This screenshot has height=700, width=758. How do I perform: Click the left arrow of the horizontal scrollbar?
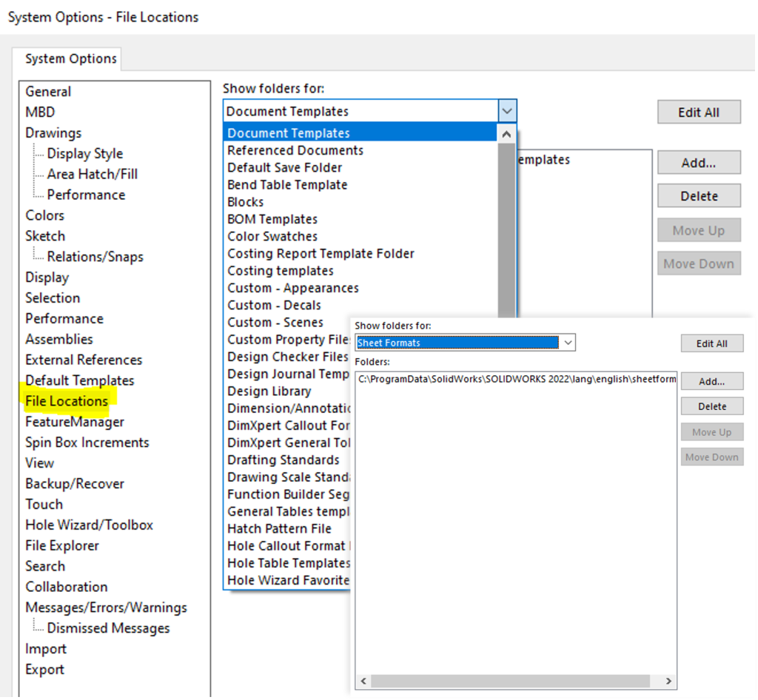click(x=363, y=681)
